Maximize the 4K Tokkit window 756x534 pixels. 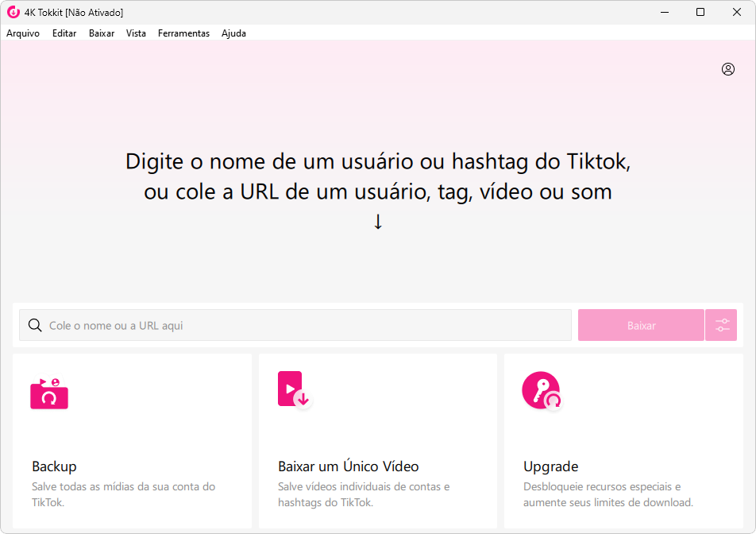pos(700,12)
